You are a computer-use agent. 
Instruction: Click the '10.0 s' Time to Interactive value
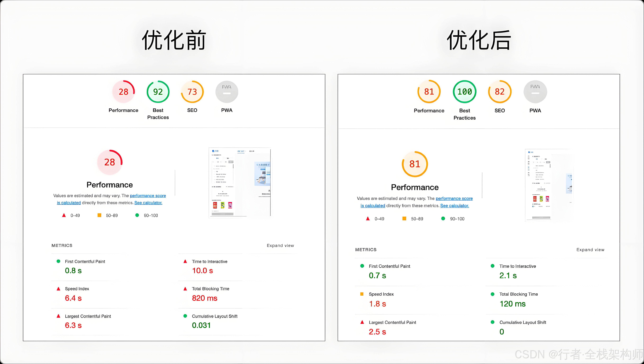(203, 270)
